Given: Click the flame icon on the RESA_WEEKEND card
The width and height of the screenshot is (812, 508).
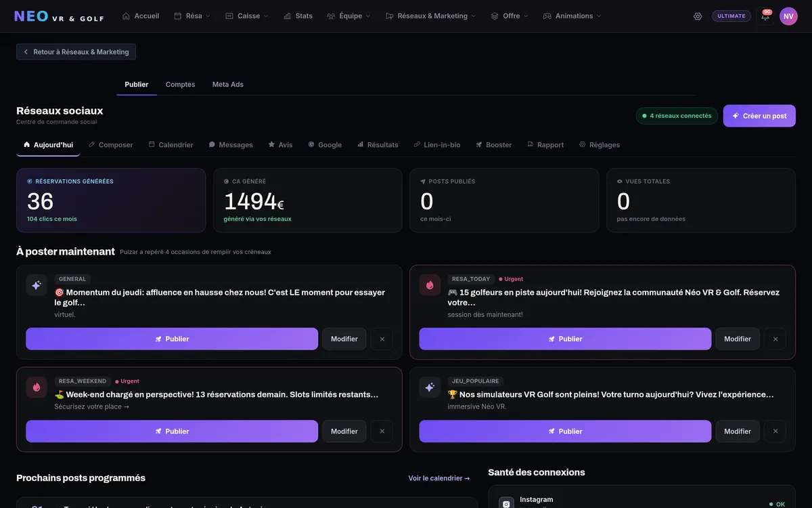Looking at the screenshot, I should pos(37,387).
